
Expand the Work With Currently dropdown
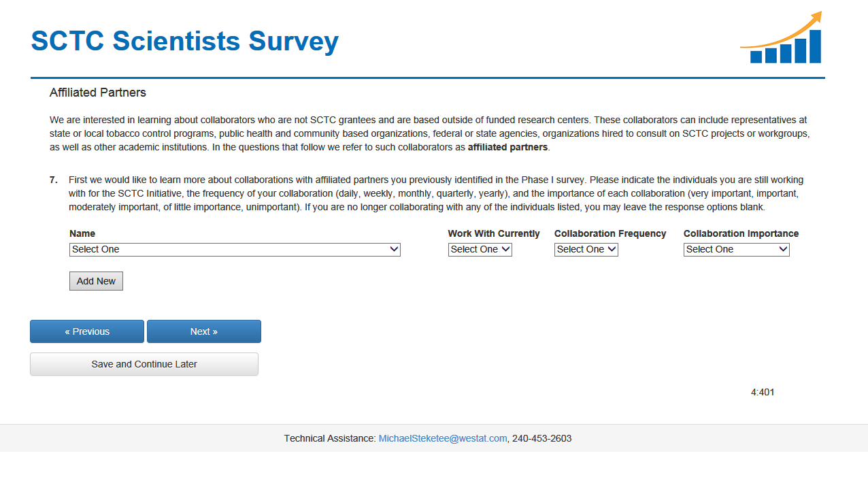pyautogui.click(x=480, y=250)
